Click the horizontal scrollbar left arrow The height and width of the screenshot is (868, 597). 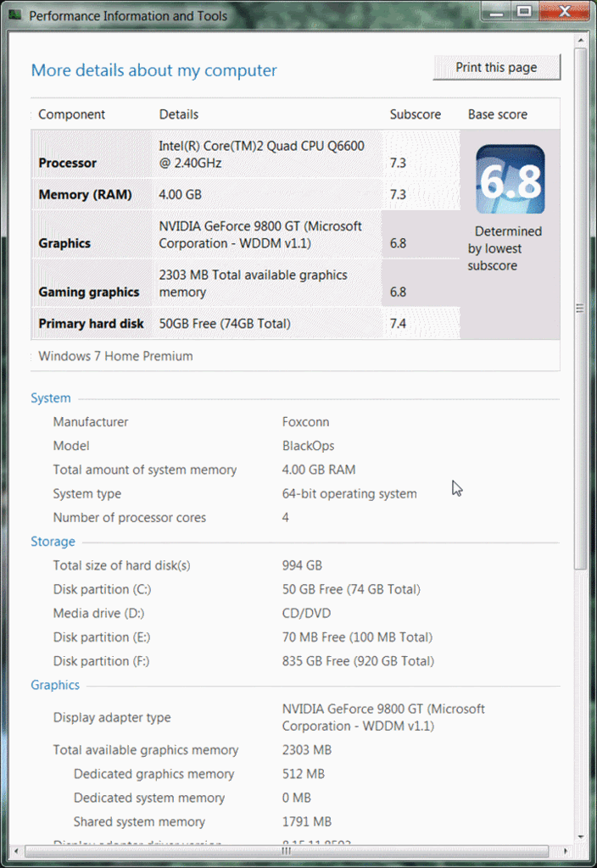[17, 849]
